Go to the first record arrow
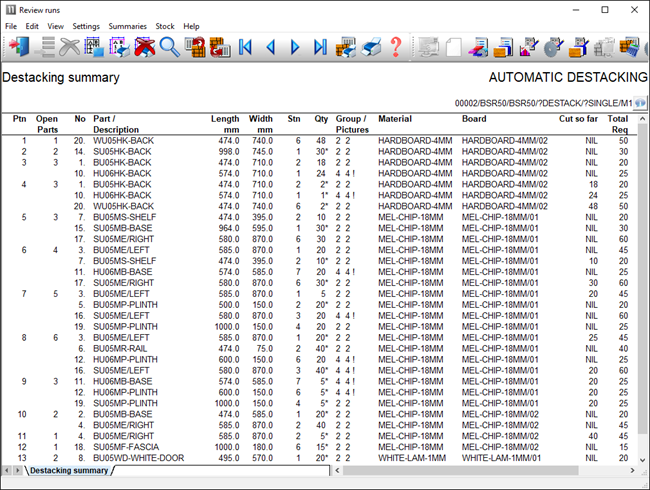 coord(246,46)
